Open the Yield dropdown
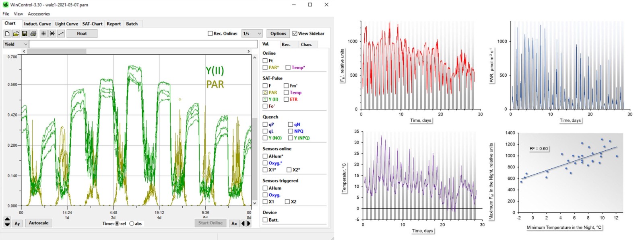The height and width of the screenshot is (240, 644). [16, 44]
